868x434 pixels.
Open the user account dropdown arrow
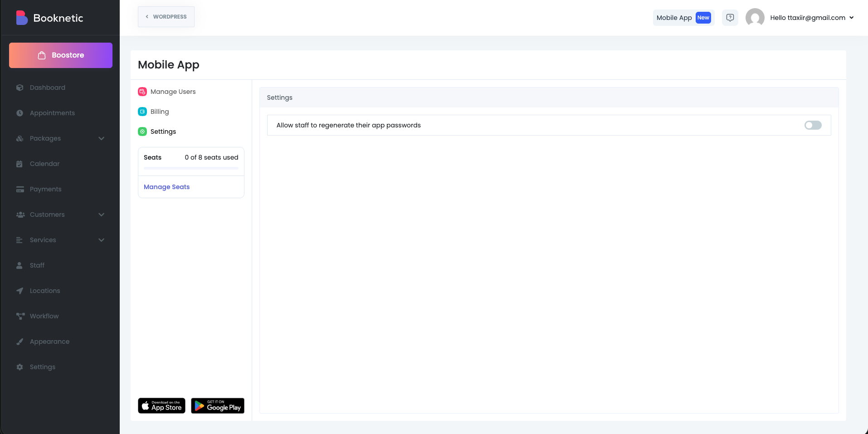click(851, 18)
